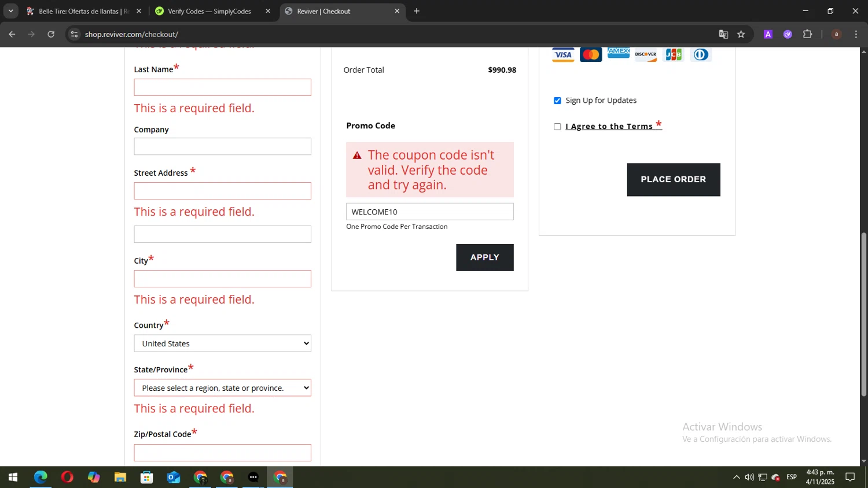Open a new browser tab
The image size is (868, 488).
pos(417,11)
